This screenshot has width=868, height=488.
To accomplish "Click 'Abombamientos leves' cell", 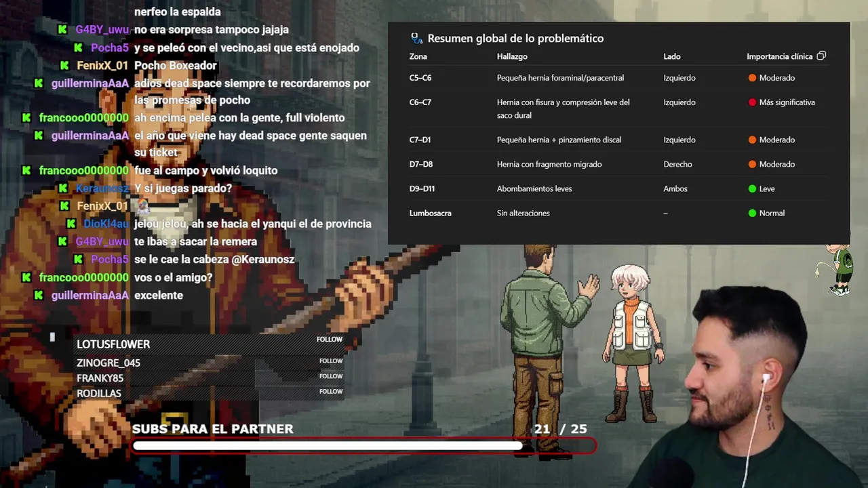I will (x=534, y=188).
